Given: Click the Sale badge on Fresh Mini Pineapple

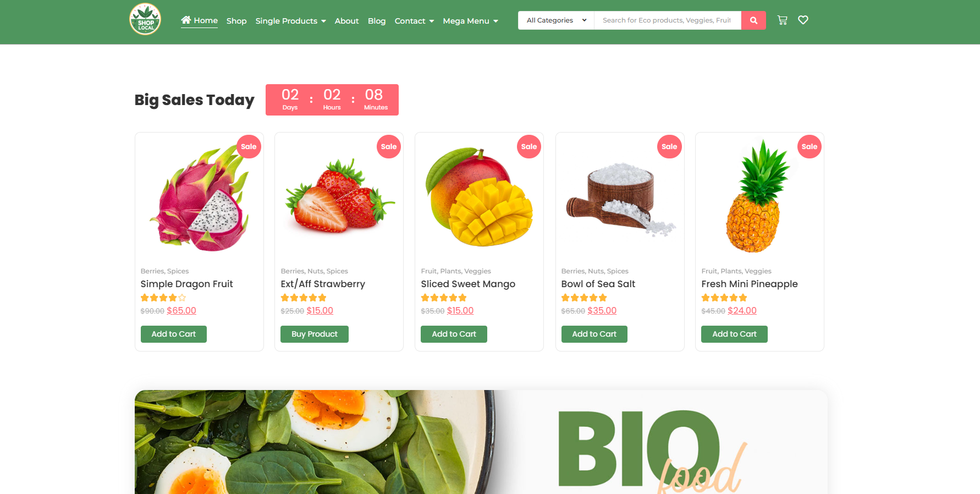Looking at the screenshot, I should [x=810, y=146].
